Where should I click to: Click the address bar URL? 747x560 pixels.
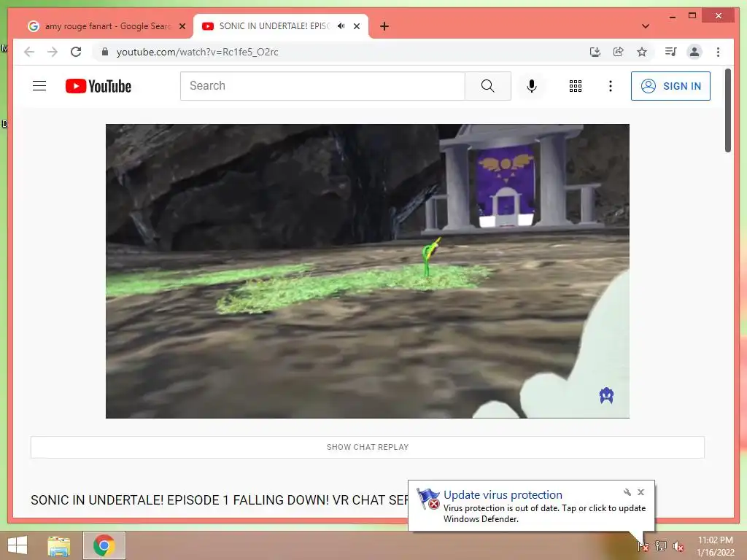[197, 52]
